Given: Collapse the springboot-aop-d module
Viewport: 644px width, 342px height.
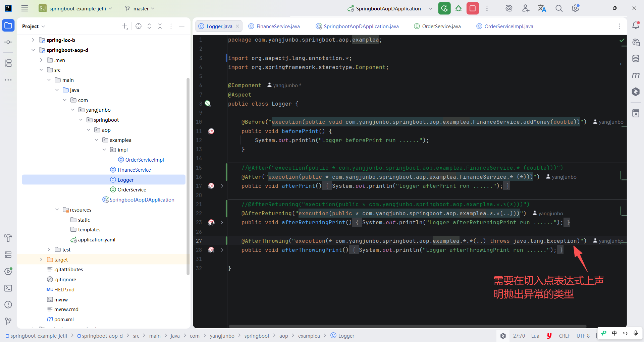Looking at the screenshot, I should [33, 50].
